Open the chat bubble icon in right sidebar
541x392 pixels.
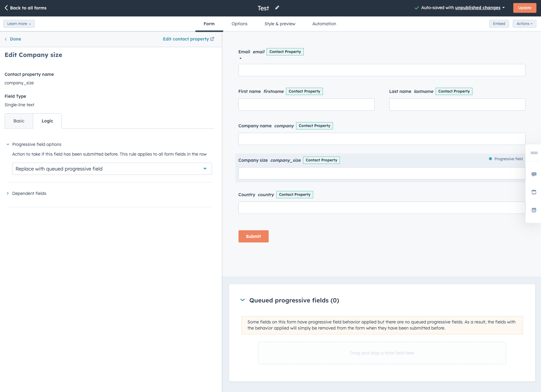pos(534,174)
